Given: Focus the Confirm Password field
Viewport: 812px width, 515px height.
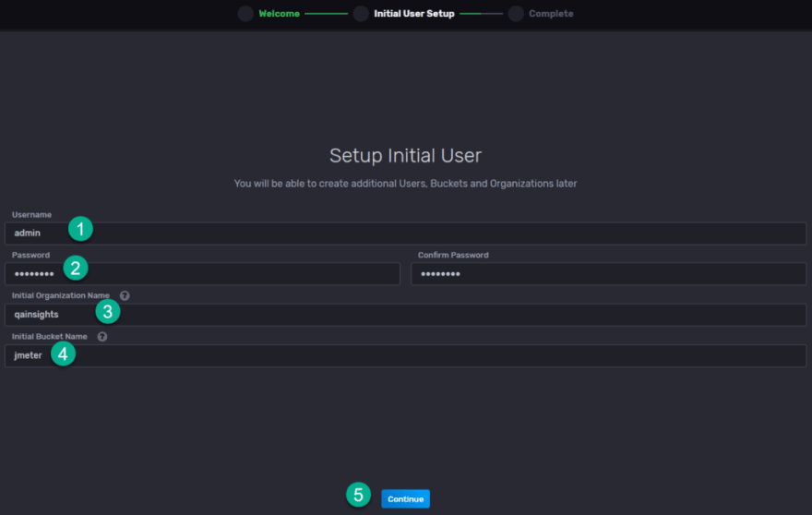Looking at the screenshot, I should pyautogui.click(x=608, y=273).
